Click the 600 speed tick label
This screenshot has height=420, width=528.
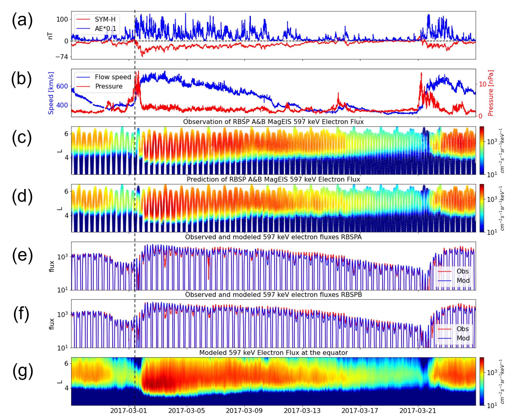tap(62, 86)
